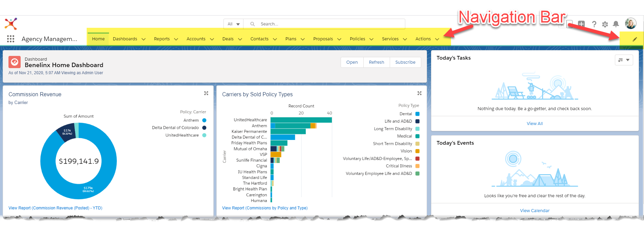Viewport: 644px width, 225px height.
Task: Open the Policies tab
Action: pyautogui.click(x=358, y=39)
